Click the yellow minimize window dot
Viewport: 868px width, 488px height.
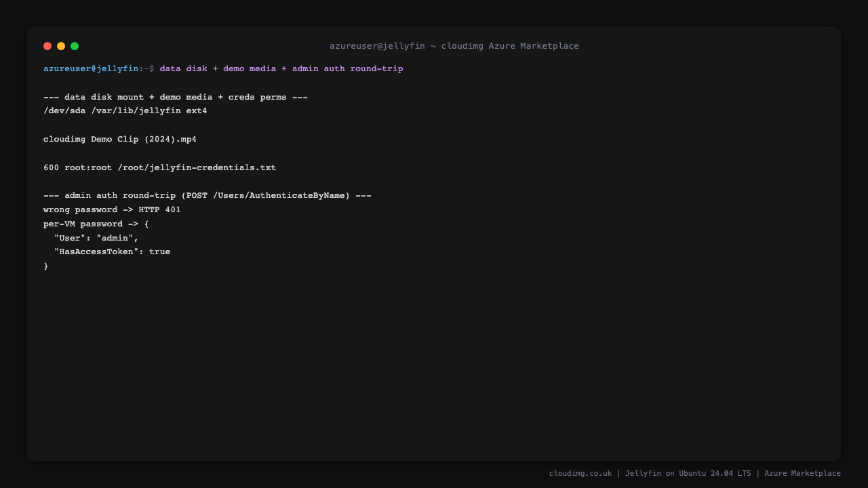[x=61, y=46]
